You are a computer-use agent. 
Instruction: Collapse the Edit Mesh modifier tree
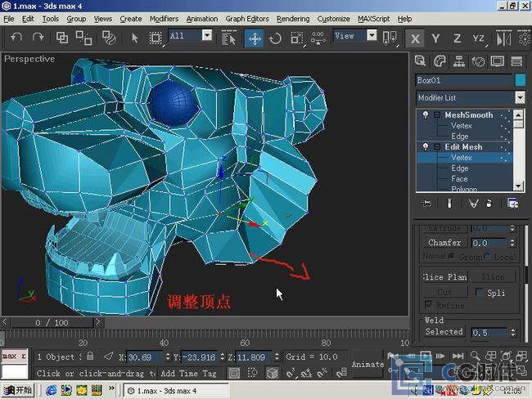(x=437, y=147)
